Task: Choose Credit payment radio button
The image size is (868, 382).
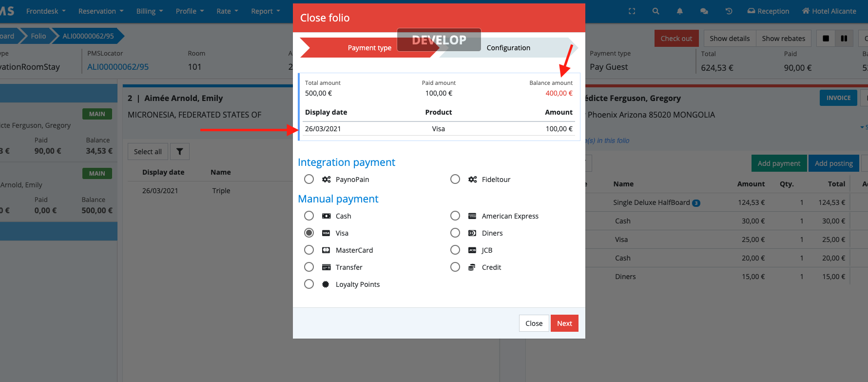Action: point(455,267)
